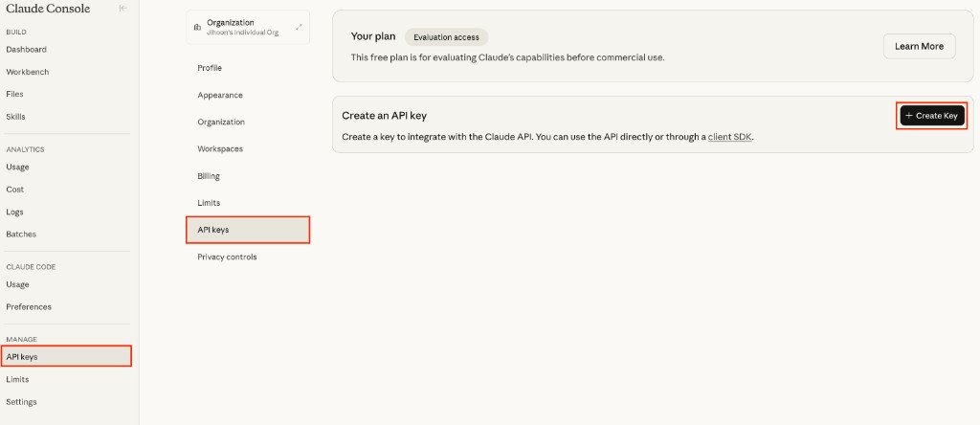Go to the Workbench page
Viewport: 980px width, 425px height.
[28, 72]
